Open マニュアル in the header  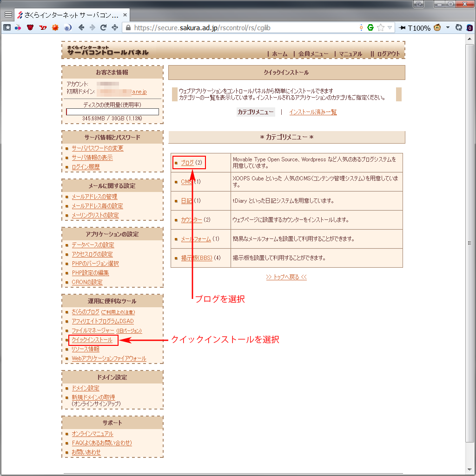350,54
